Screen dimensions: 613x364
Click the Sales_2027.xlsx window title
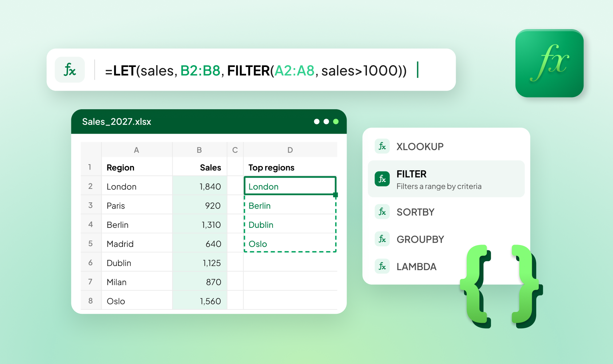coord(116,122)
